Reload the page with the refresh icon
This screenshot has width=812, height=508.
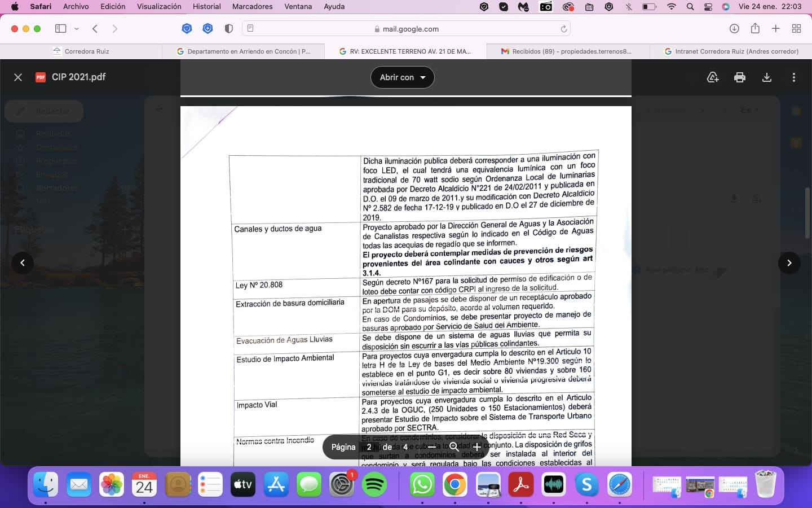(563, 29)
